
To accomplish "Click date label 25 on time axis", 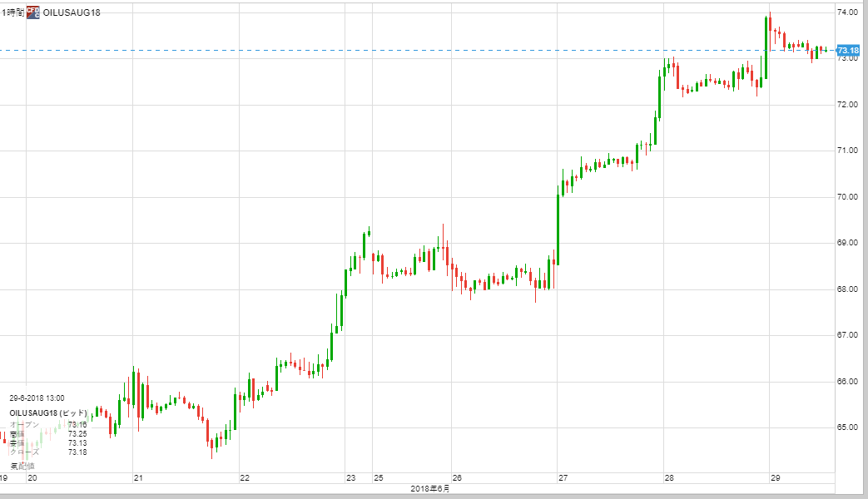I will 378,478.
